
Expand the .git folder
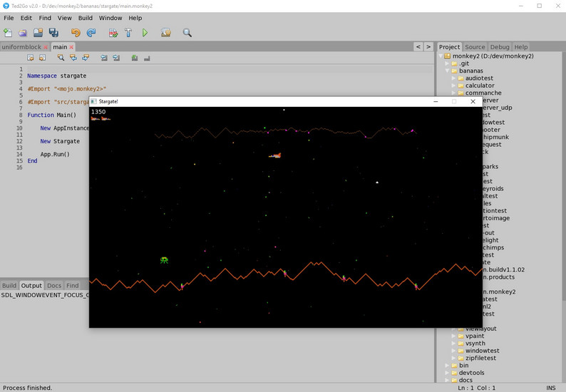447,63
